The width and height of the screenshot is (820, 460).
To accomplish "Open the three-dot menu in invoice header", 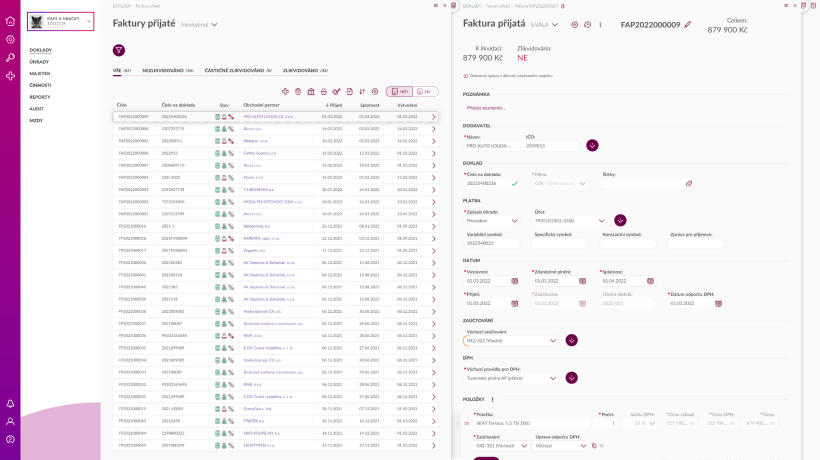I will [x=600, y=25].
